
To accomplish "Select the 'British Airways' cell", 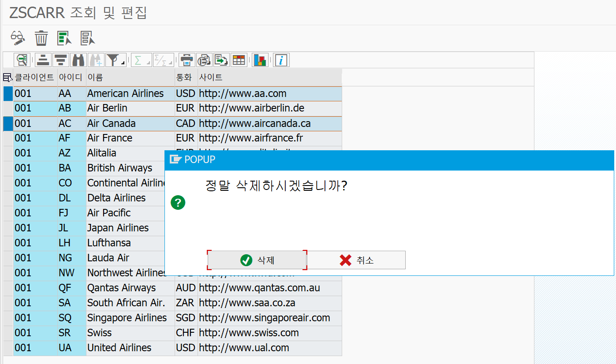I will click(126, 168).
